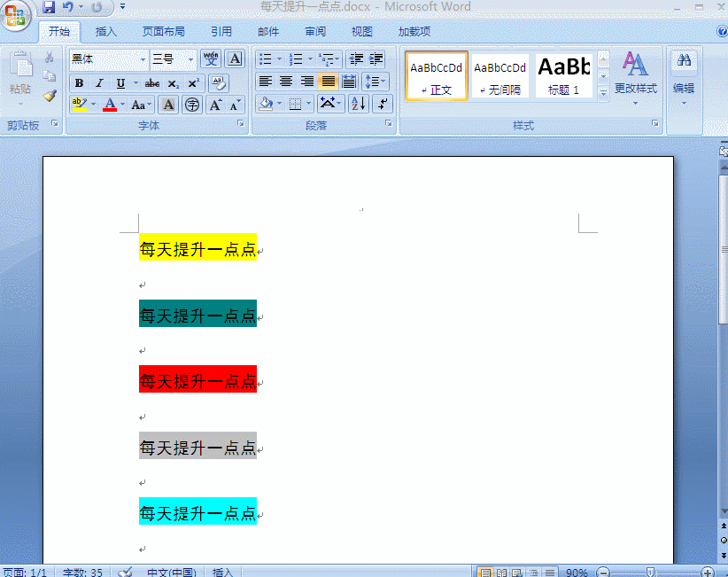The width and height of the screenshot is (728, 577).
Task: Apply strikethrough with abc button
Action: click(151, 83)
